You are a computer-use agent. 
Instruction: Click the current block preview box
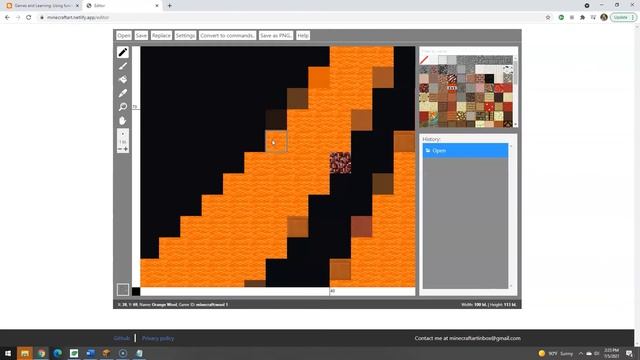pyautogui.click(x=123, y=289)
